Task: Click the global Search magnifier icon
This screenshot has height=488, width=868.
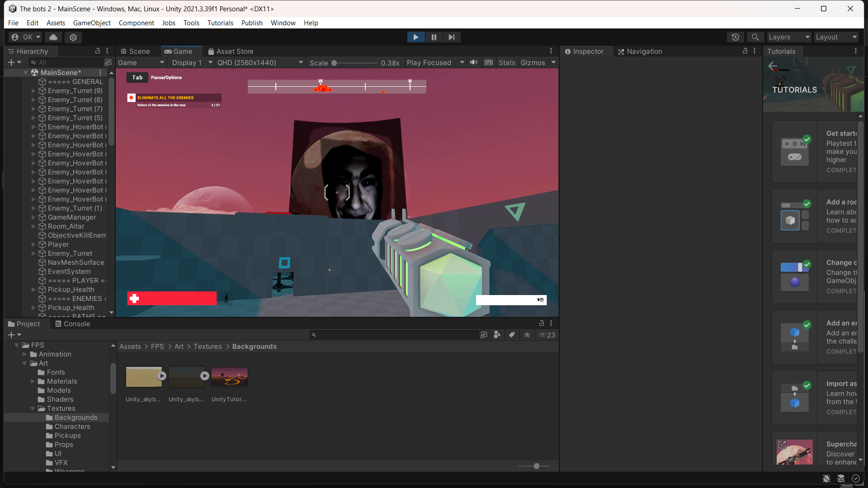Action: pyautogui.click(x=755, y=37)
